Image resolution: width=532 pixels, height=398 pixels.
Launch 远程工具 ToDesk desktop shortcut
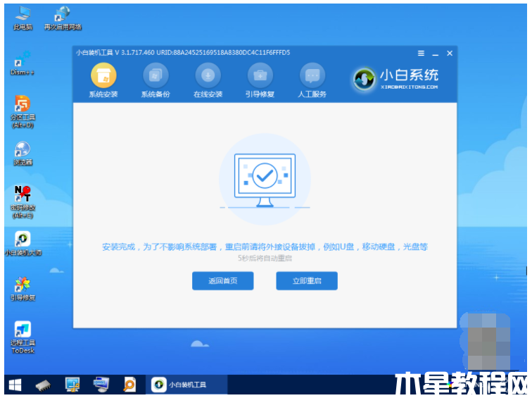pyautogui.click(x=23, y=337)
